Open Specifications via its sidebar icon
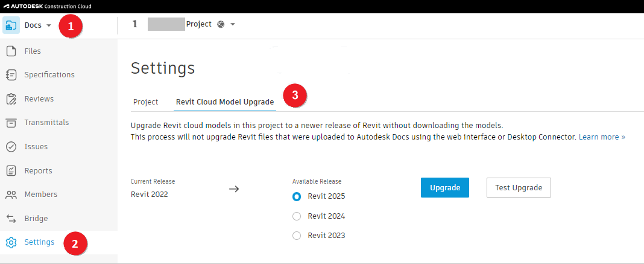The width and height of the screenshot is (644, 264). click(x=11, y=75)
